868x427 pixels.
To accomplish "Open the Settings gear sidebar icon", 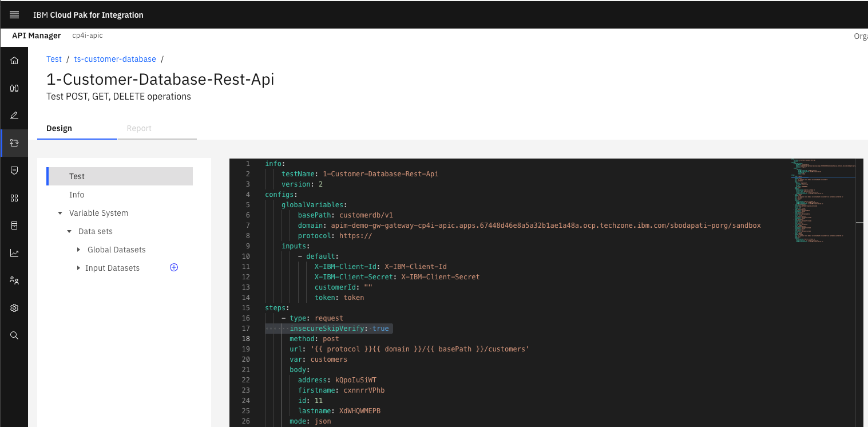I will 14,308.
